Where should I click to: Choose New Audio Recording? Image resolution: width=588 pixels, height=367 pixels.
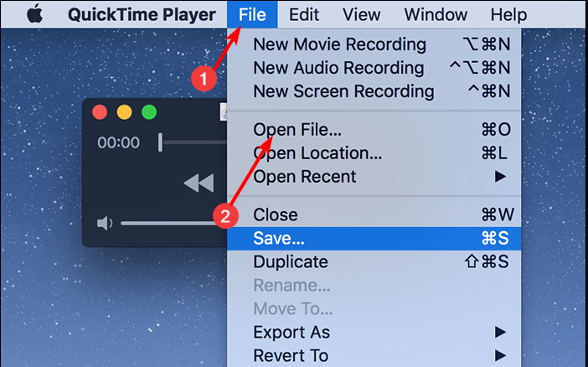pyautogui.click(x=374, y=68)
